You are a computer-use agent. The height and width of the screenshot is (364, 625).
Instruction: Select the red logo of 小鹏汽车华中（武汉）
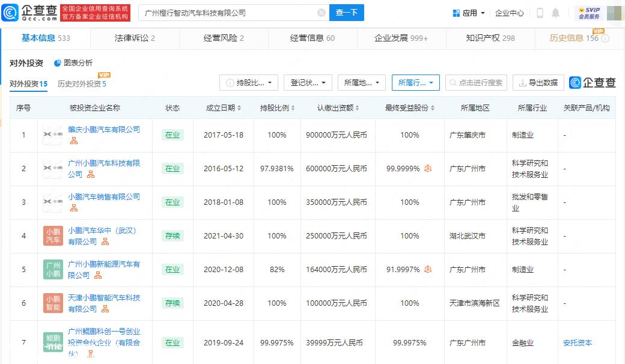click(53, 236)
